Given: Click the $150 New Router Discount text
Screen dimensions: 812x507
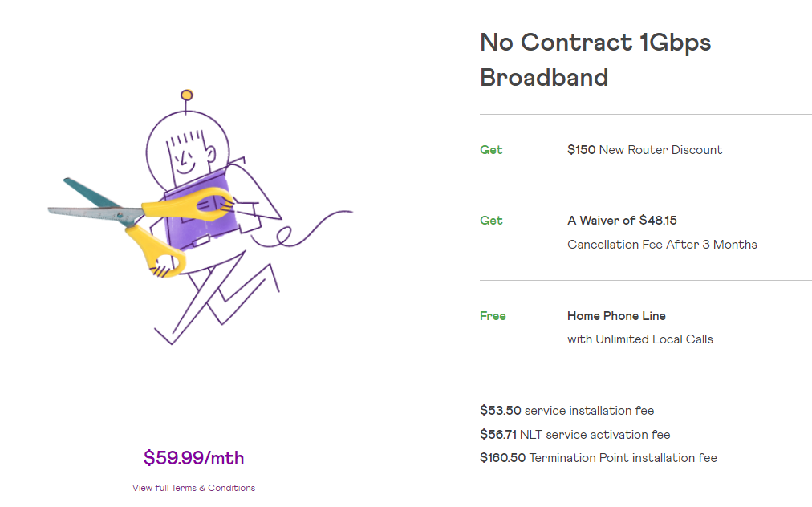Looking at the screenshot, I should 644,150.
